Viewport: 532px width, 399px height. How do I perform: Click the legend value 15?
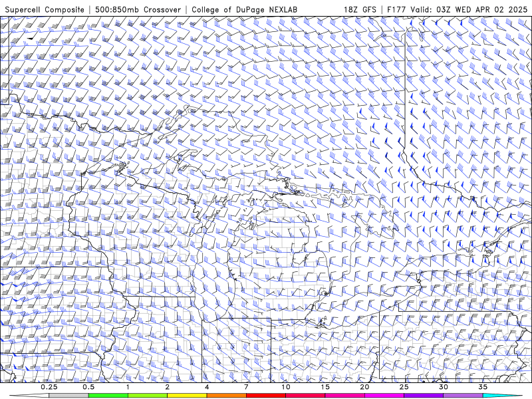[325, 387]
